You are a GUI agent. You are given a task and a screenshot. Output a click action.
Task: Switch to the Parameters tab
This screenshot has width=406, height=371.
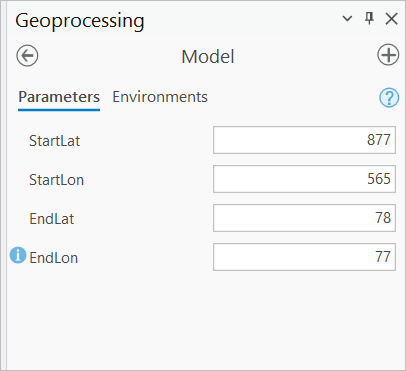[59, 97]
